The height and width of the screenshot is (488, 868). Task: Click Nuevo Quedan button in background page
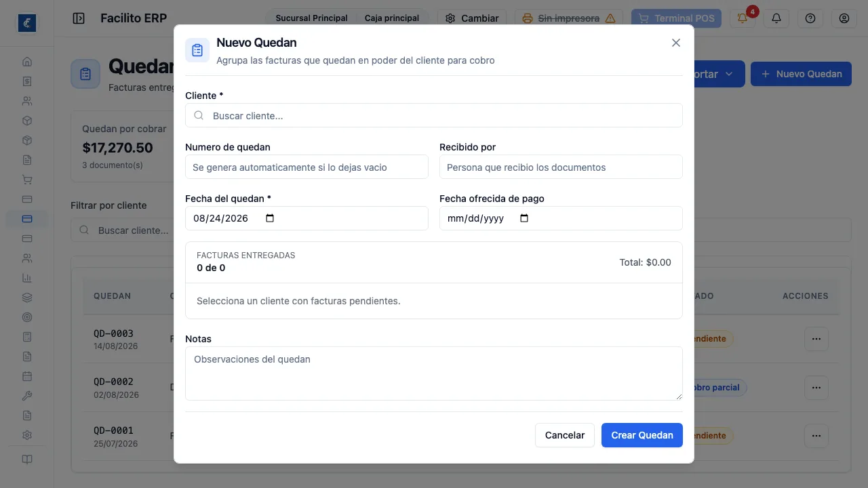[801, 74]
